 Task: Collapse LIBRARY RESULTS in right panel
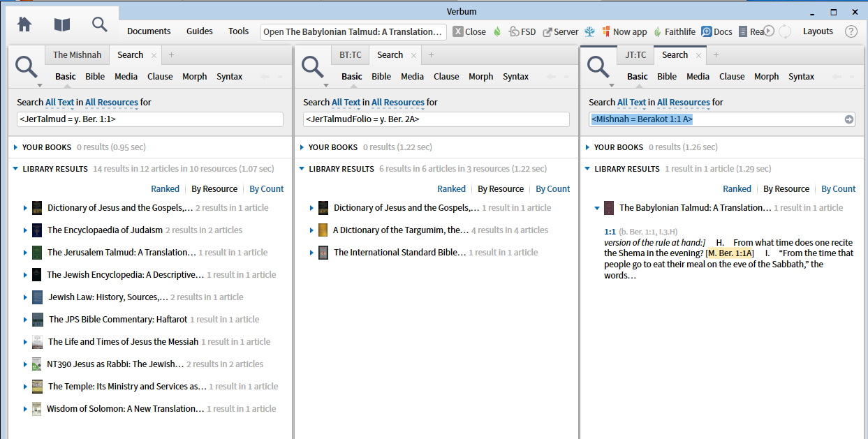click(588, 169)
